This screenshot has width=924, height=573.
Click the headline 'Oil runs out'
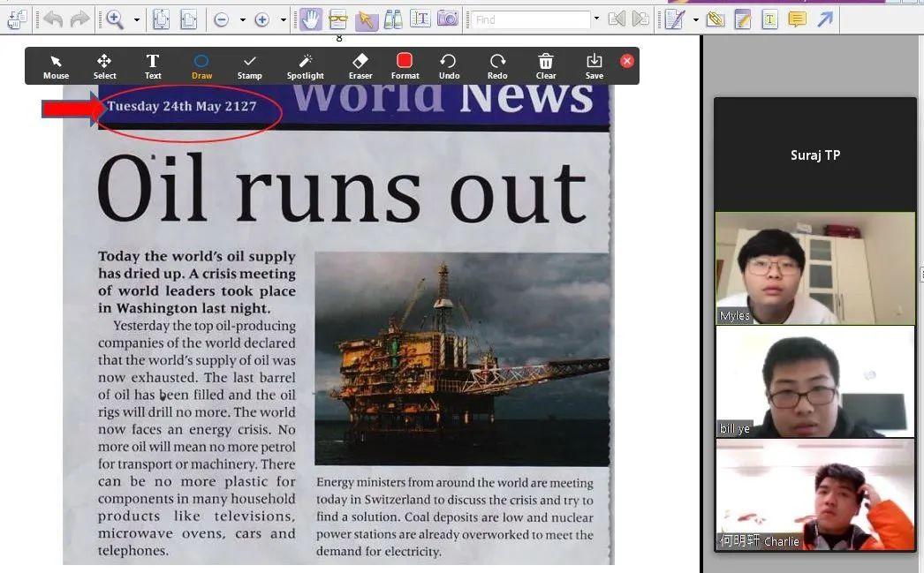tap(342, 187)
